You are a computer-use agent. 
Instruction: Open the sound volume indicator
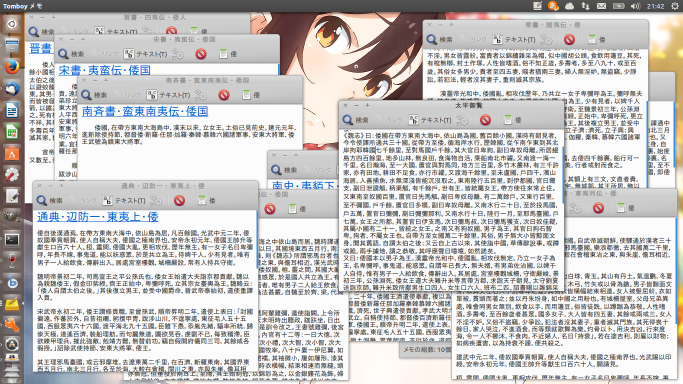click(x=635, y=6)
